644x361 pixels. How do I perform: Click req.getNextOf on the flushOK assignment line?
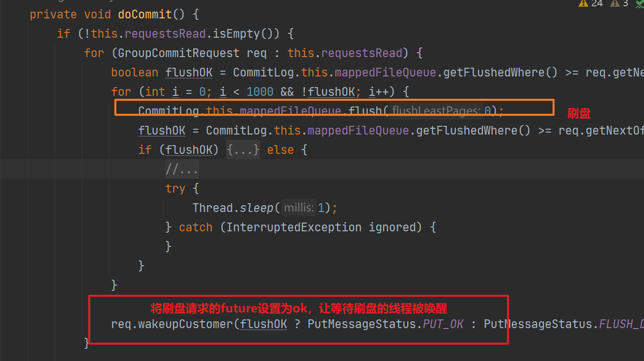pyautogui.click(x=601, y=131)
